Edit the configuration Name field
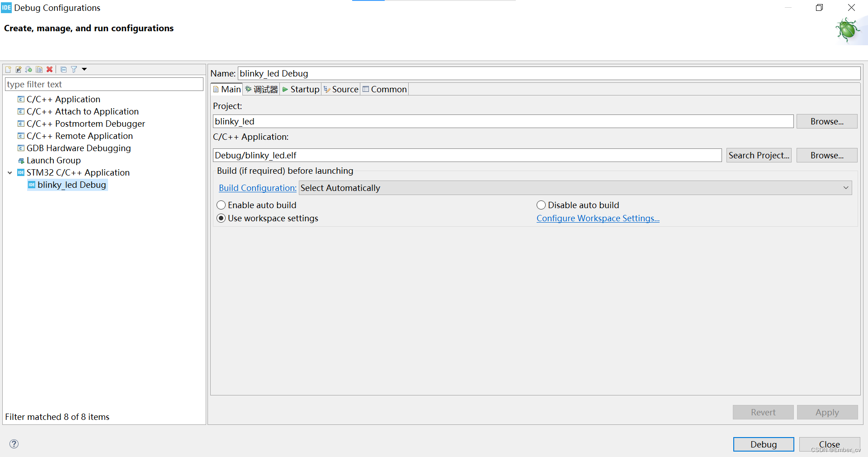Image resolution: width=868 pixels, height=457 pixels. pyautogui.click(x=549, y=73)
